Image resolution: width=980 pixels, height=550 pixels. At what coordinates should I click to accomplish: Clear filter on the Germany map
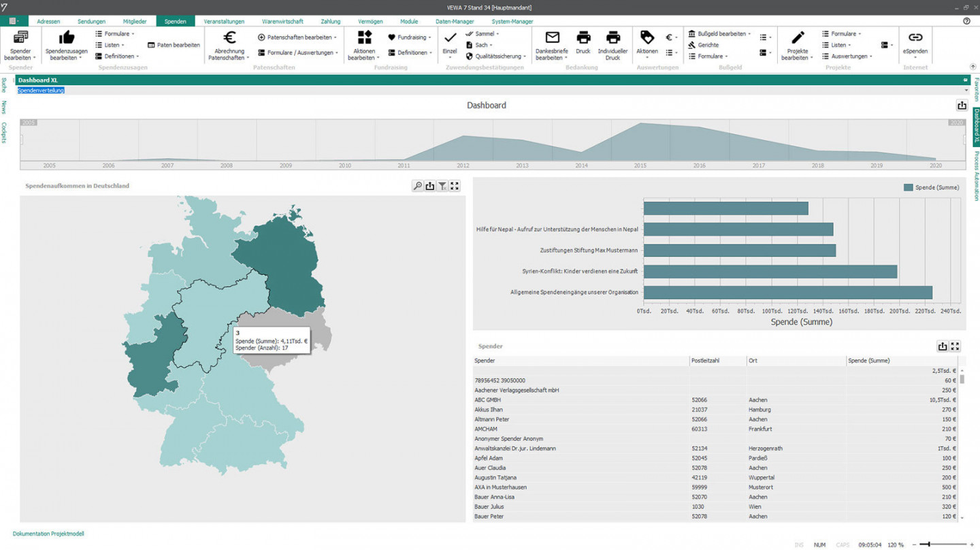point(442,186)
